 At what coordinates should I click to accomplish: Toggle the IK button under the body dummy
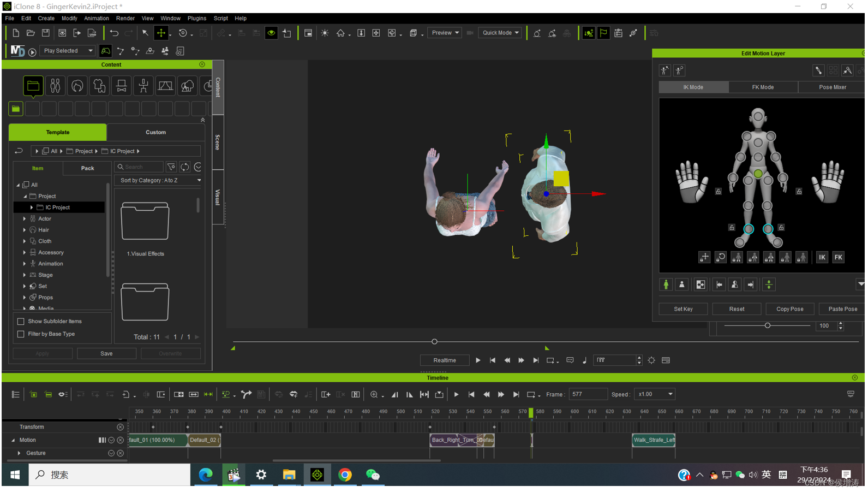tap(822, 257)
